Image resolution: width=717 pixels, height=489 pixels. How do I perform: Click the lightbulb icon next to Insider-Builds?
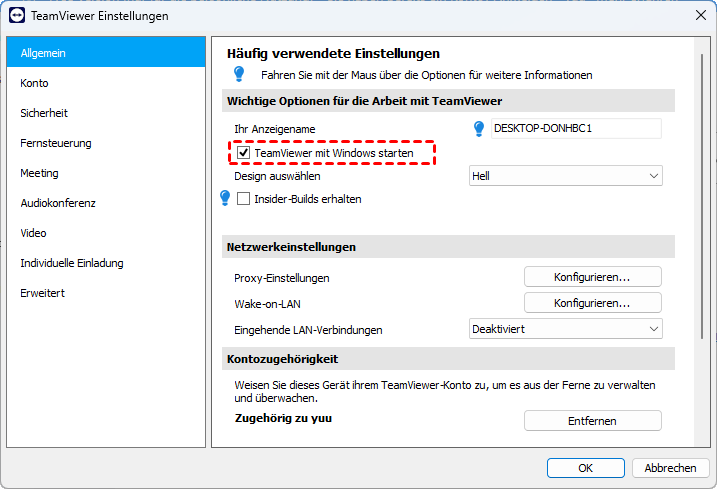pos(225,198)
